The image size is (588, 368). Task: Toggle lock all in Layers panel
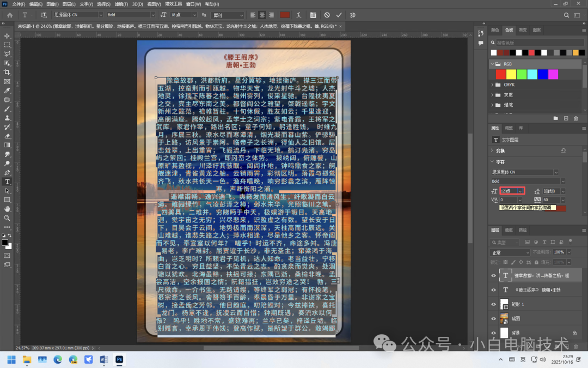[536, 262]
